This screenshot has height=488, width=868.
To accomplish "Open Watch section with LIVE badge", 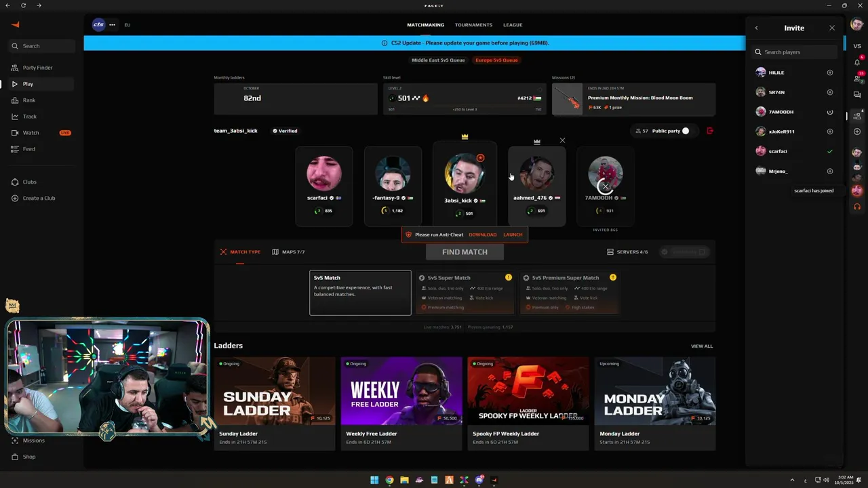I will (41, 133).
